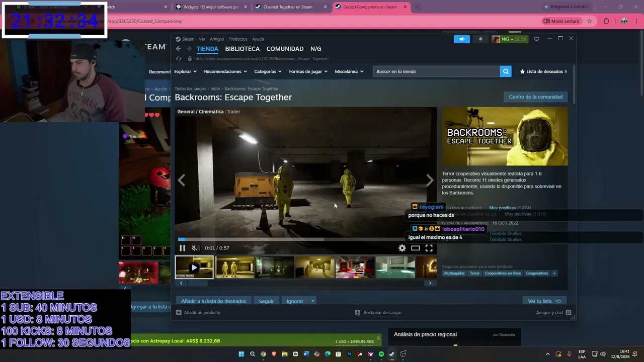
Task: Open the flooded pool room screenshot thumbnail
Action: [x=395, y=267]
